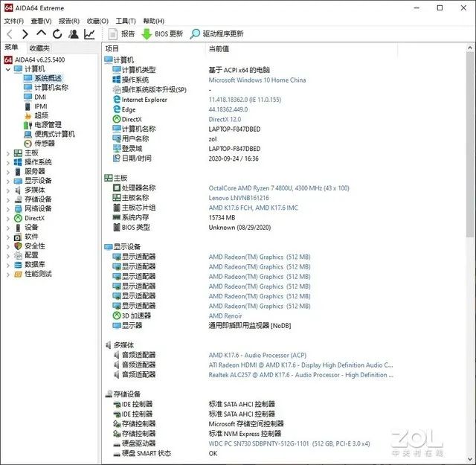The height and width of the screenshot is (465, 476).
Task: Expand the DirectX tree node
Action: 8,219
